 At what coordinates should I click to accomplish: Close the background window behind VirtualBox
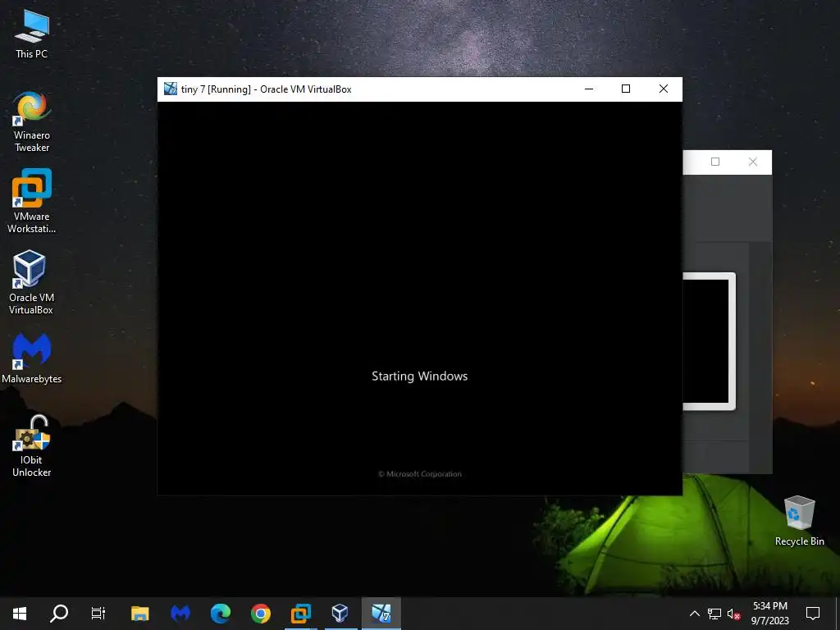753,162
